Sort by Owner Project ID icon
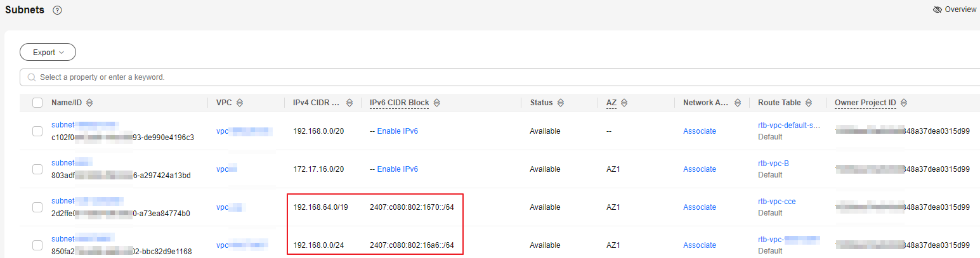The width and height of the screenshot is (980, 258). (904, 103)
